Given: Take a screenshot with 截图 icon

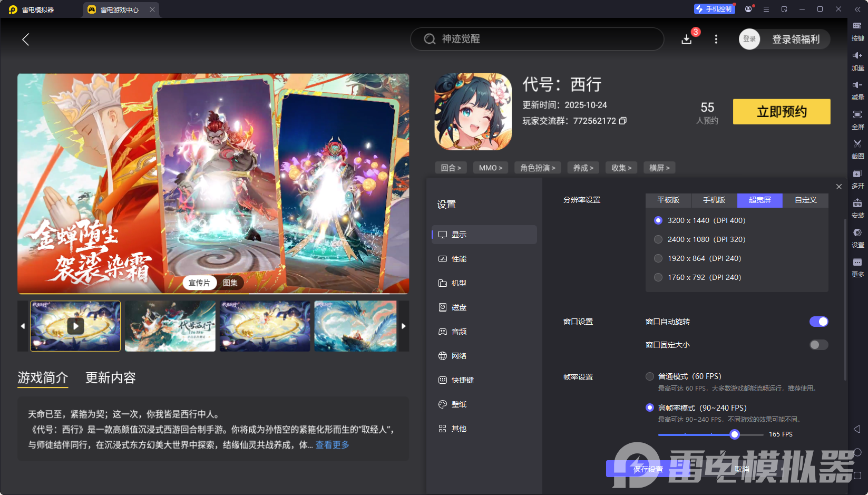Looking at the screenshot, I should pyautogui.click(x=857, y=150).
